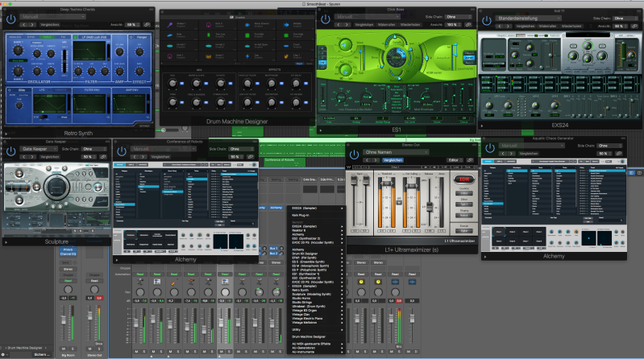
Task: Open the Retro Synth Manuell preset dropdown
Action: pyautogui.click(x=53, y=17)
